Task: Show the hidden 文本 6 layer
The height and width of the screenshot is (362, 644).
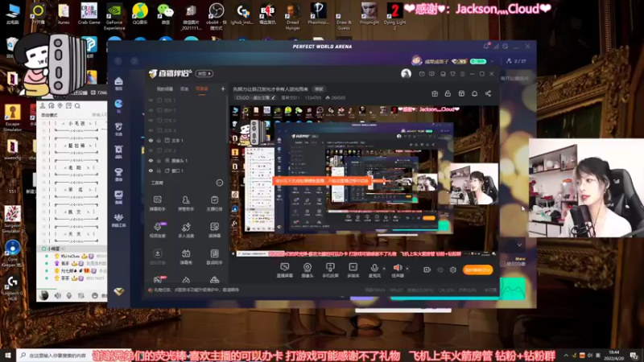Action: (x=151, y=120)
